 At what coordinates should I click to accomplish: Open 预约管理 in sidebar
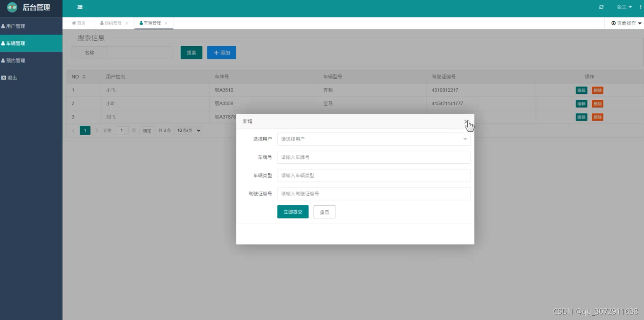tap(31, 61)
